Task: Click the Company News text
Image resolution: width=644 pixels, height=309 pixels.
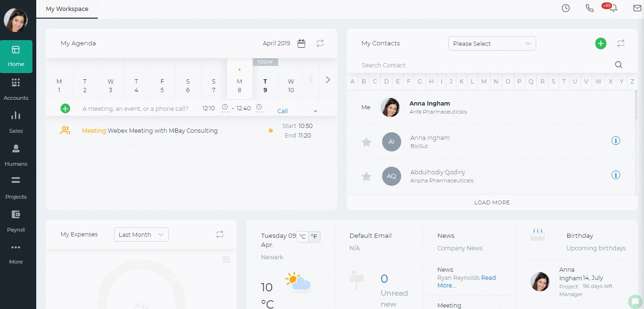Action: coord(460,248)
